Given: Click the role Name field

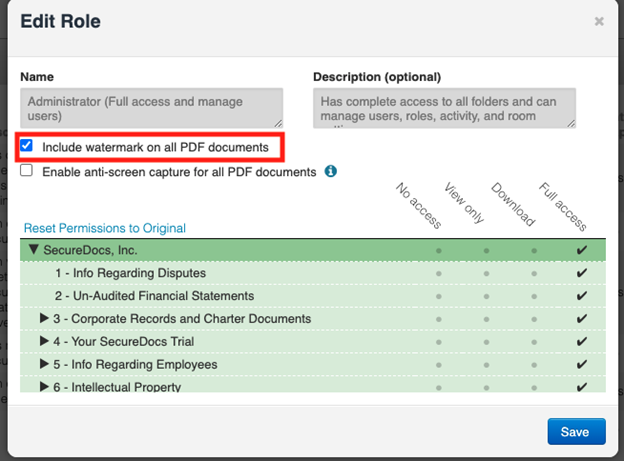Looking at the screenshot, I should click(152, 108).
